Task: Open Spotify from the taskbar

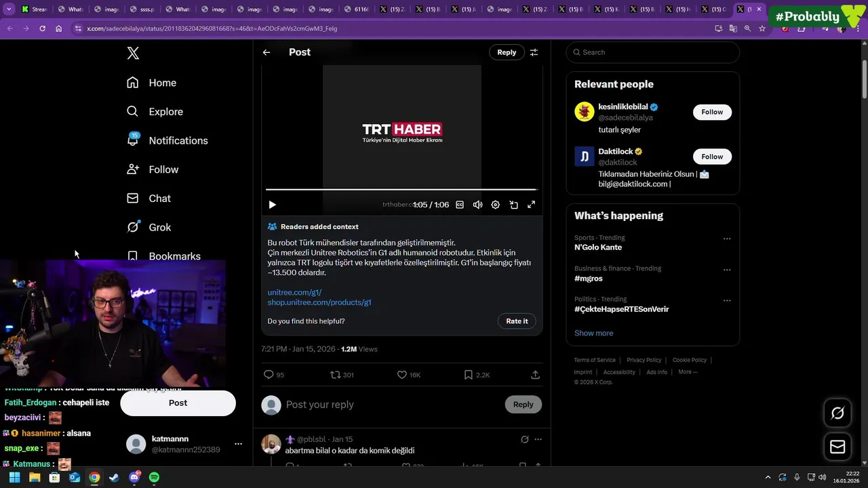Action: coord(154,477)
